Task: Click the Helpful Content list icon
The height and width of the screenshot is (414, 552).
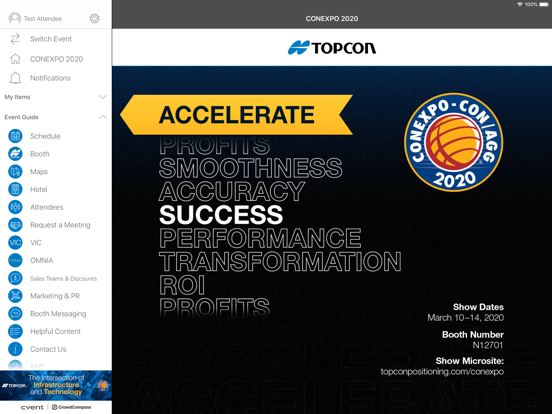Action: coord(15,331)
